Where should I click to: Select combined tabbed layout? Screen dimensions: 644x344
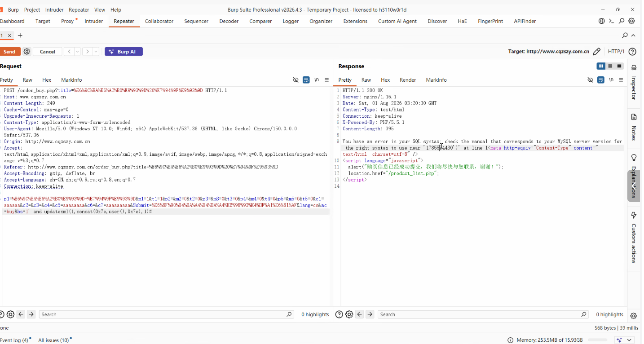(619, 66)
